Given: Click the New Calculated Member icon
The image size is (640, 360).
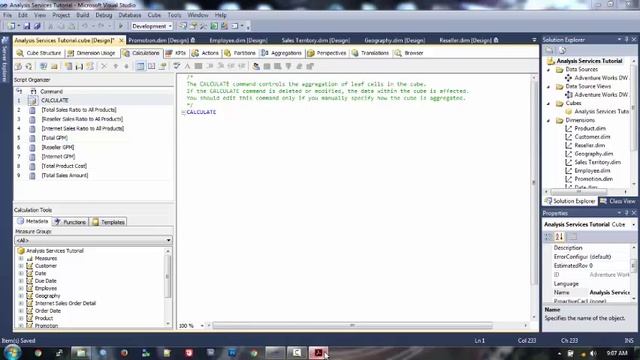Looking at the screenshot, I should 69,66.
